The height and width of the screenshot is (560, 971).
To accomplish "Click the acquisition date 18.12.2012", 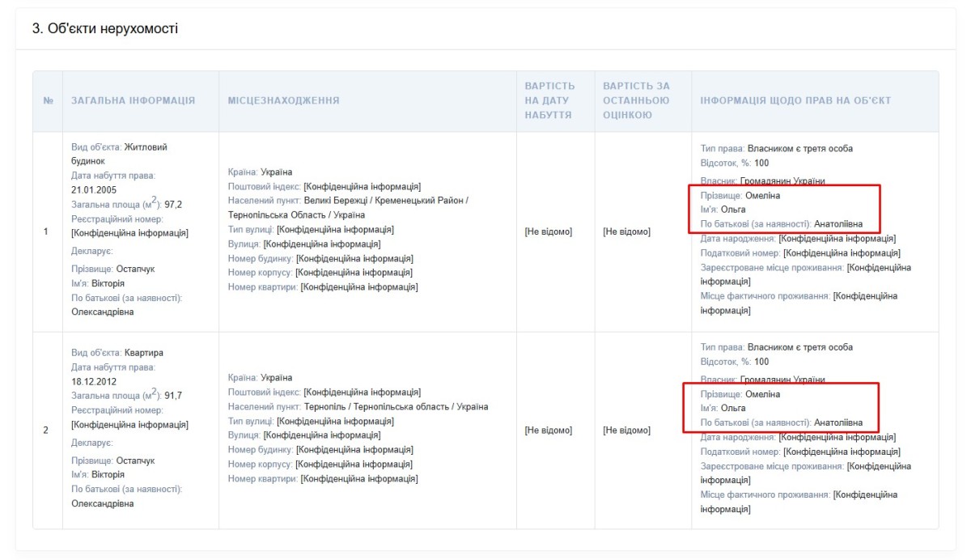I will [94, 381].
